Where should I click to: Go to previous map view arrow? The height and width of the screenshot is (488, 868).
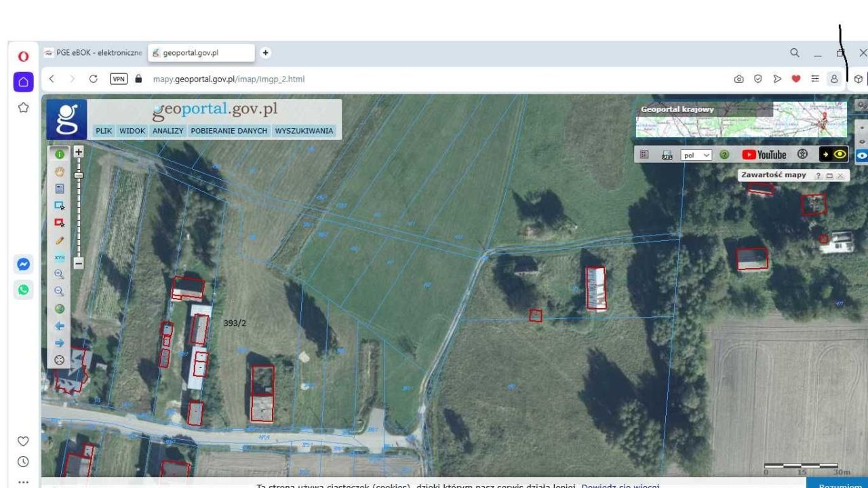59,326
